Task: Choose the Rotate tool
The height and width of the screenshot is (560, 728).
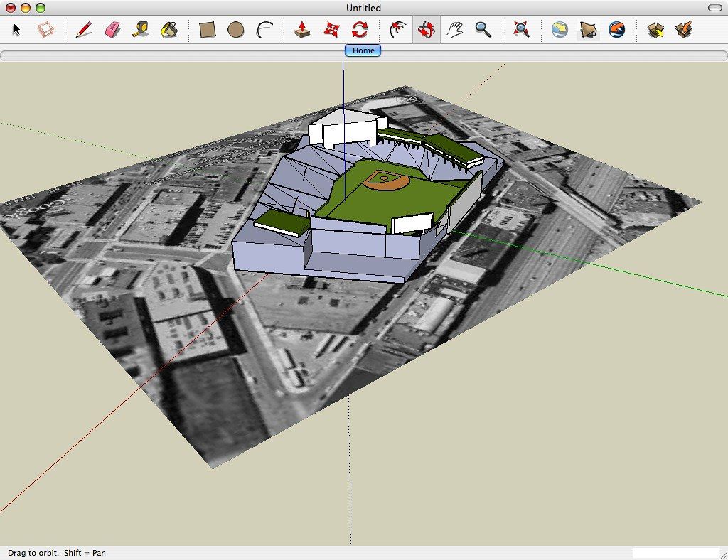Action: [x=360, y=30]
